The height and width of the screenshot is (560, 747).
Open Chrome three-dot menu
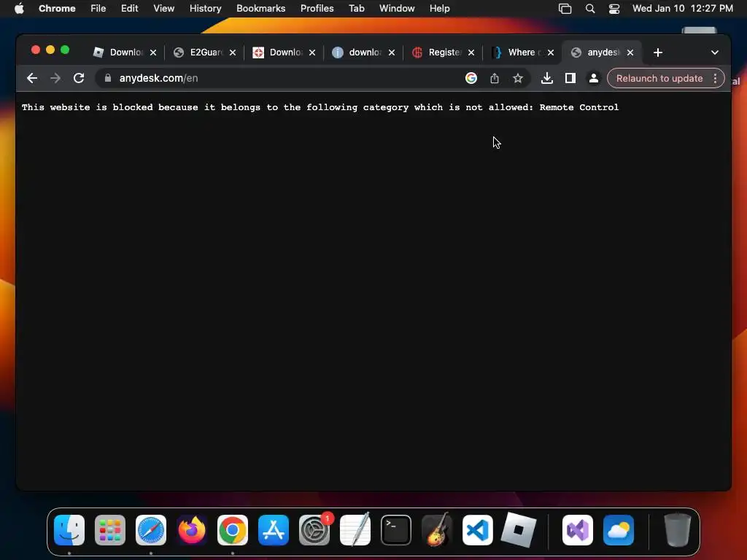click(x=716, y=78)
